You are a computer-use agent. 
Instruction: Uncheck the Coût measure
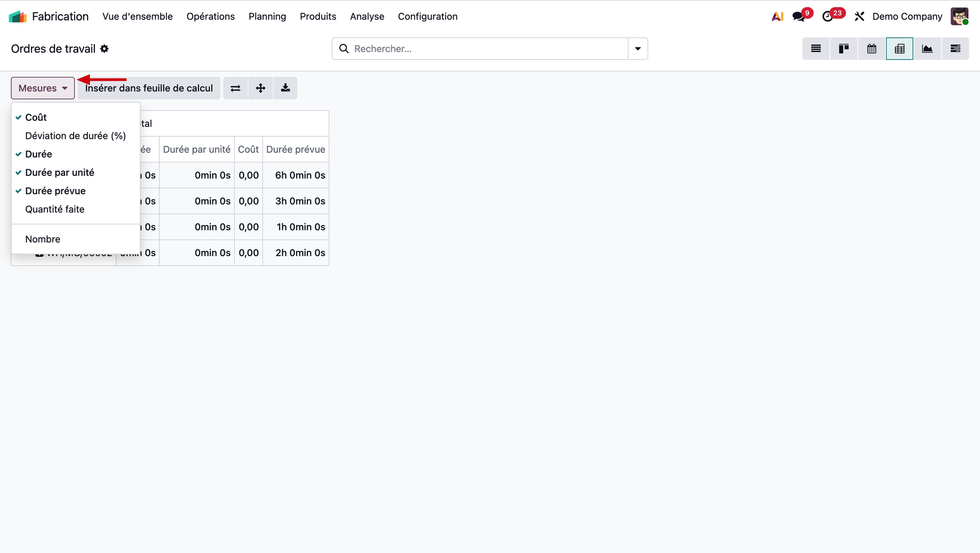point(36,117)
